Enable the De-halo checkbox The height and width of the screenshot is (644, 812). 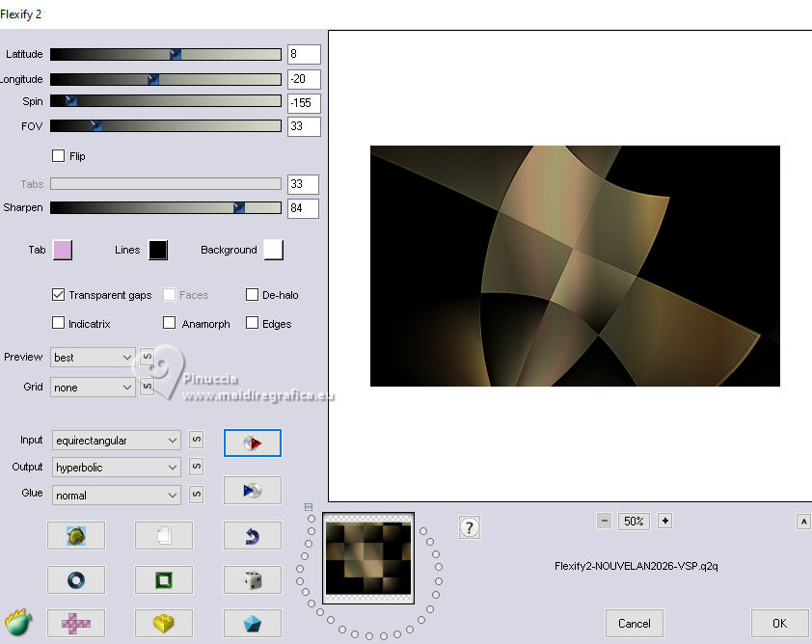pos(253,295)
